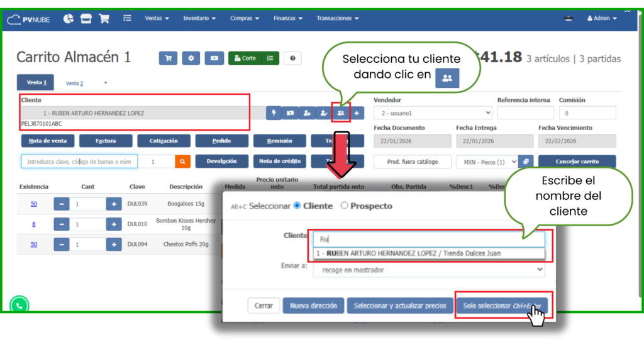
Task: Select the Cliente radio button
Action: pyautogui.click(x=297, y=206)
